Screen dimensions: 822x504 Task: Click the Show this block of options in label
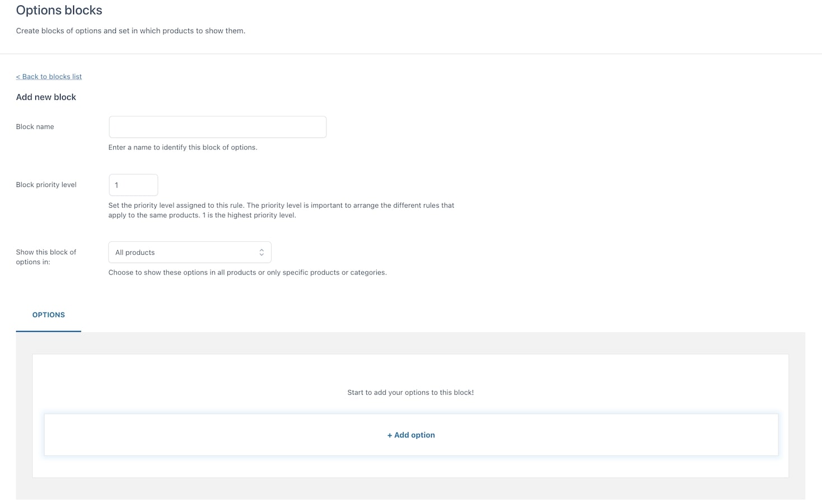[x=46, y=257]
